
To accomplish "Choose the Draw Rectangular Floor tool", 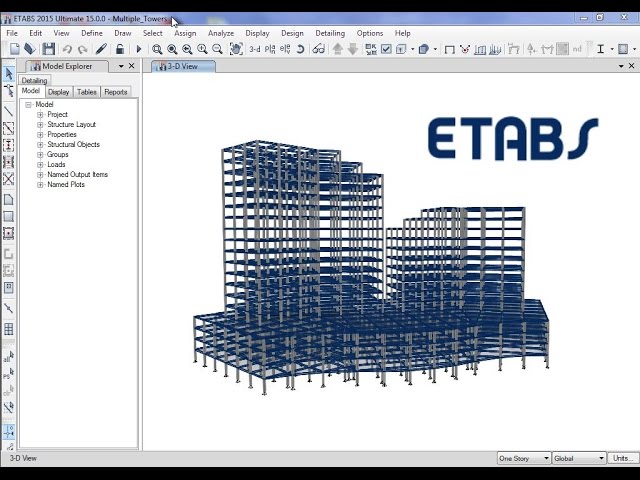I will click(x=9, y=216).
